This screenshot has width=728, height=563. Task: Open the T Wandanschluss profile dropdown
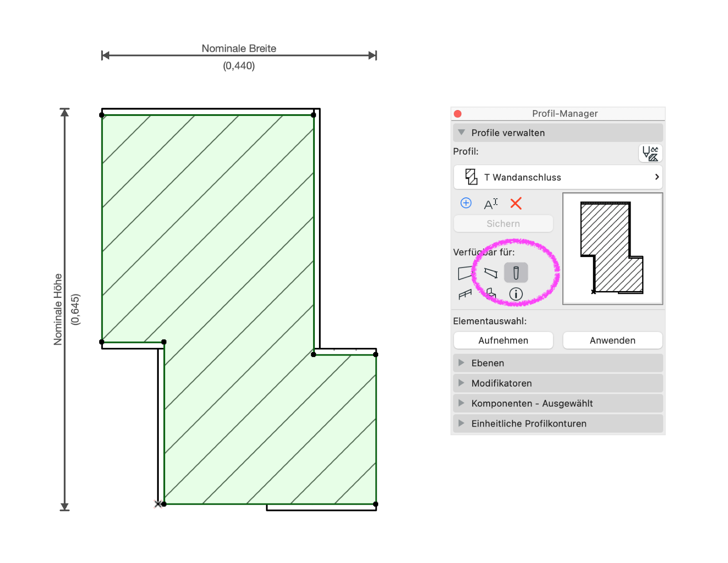click(x=558, y=177)
